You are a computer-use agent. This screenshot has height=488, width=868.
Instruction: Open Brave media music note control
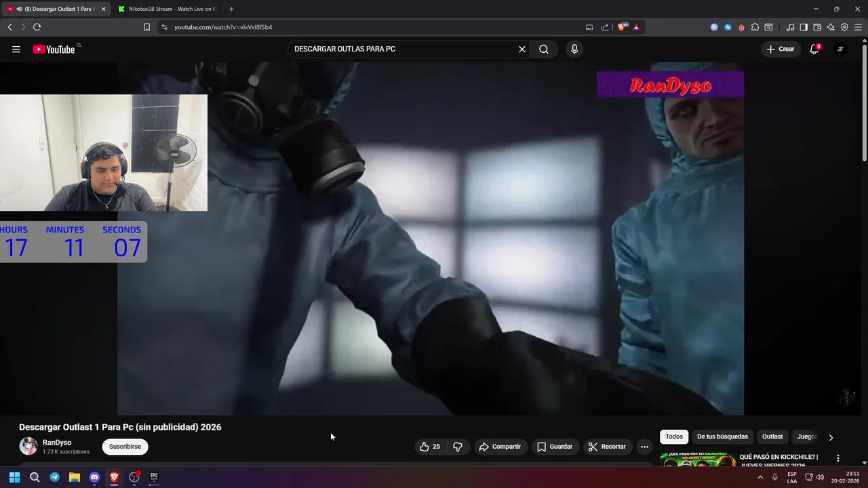[790, 27]
